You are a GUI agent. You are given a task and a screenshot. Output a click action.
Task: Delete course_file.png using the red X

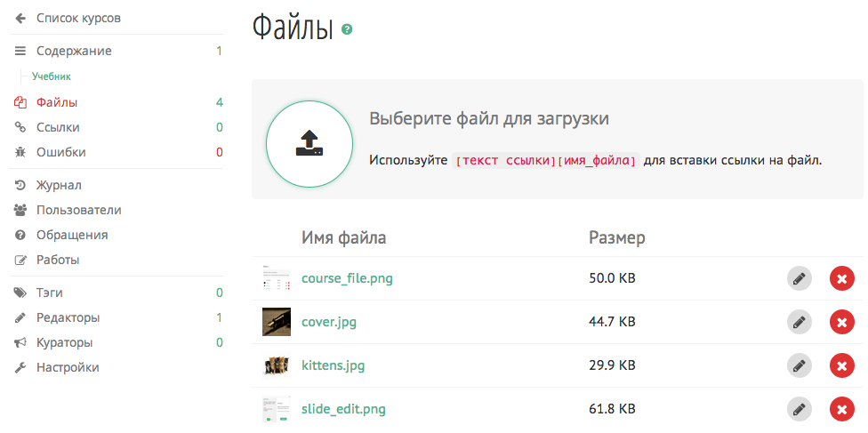pyautogui.click(x=841, y=278)
